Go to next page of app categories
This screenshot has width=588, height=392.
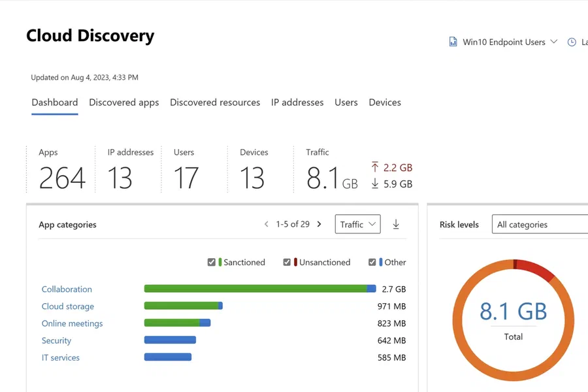click(319, 224)
